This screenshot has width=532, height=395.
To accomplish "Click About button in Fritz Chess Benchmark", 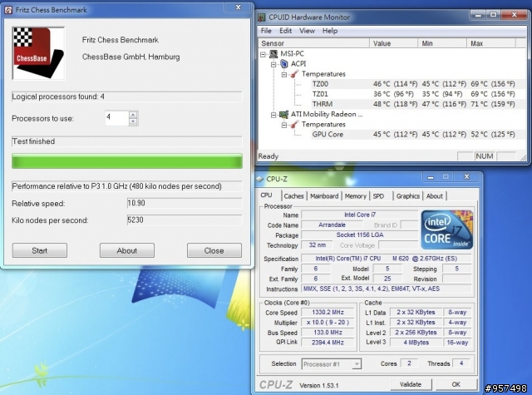I will pos(127,250).
